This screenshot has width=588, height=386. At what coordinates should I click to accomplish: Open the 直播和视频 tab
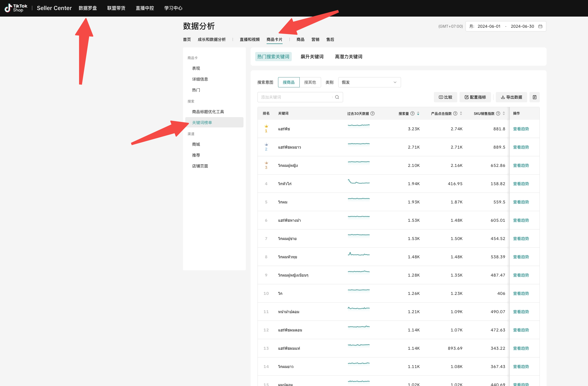249,39
